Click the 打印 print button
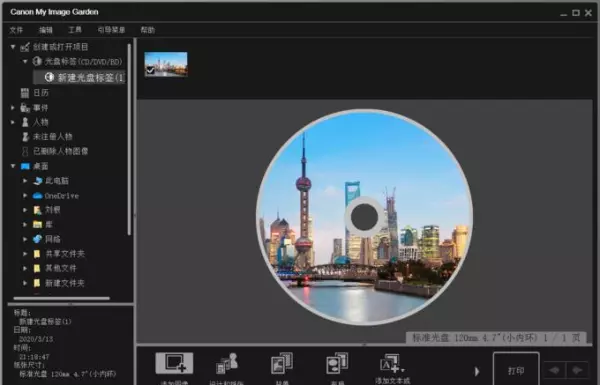Screen dimensions: 600x385 pyautogui.click(x=516, y=370)
